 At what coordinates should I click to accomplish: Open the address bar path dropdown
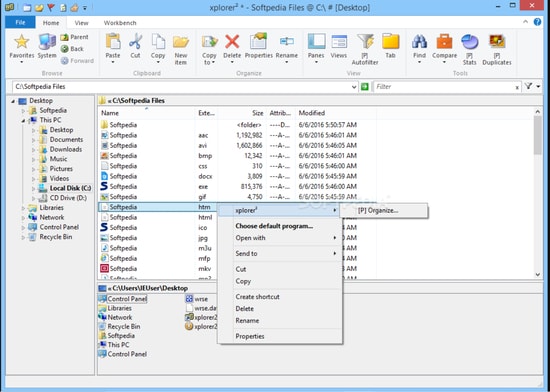(x=354, y=87)
